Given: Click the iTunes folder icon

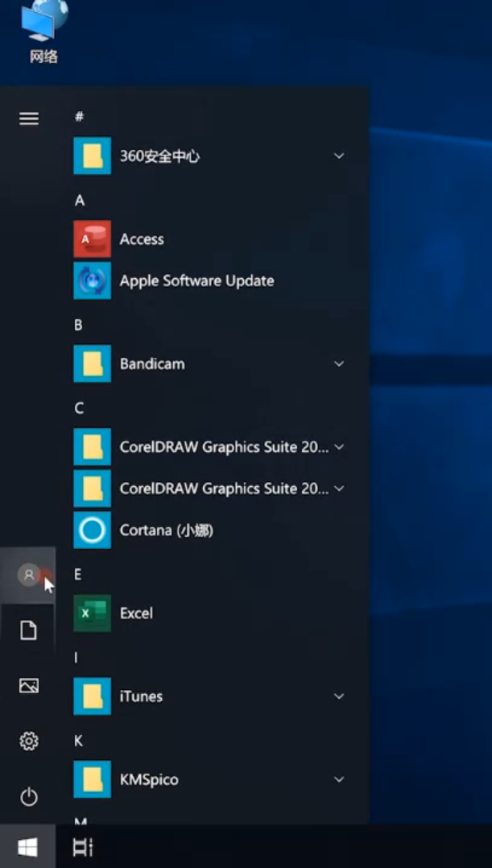Looking at the screenshot, I should pyautogui.click(x=93, y=696).
